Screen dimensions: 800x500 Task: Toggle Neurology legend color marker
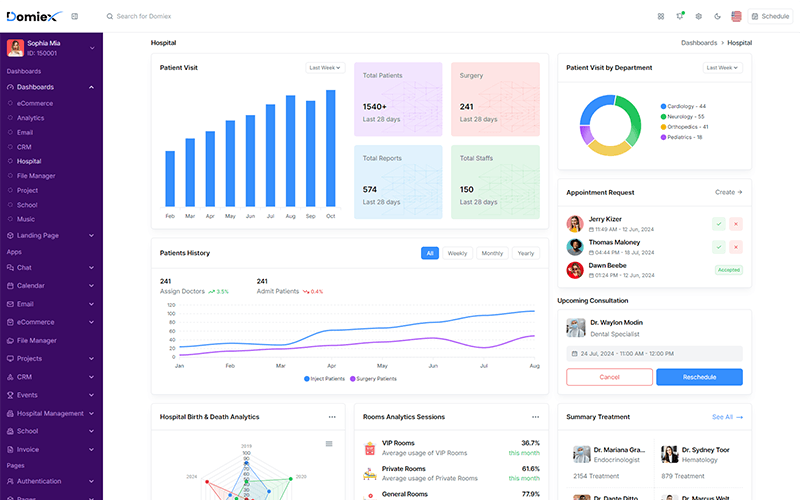pos(663,116)
